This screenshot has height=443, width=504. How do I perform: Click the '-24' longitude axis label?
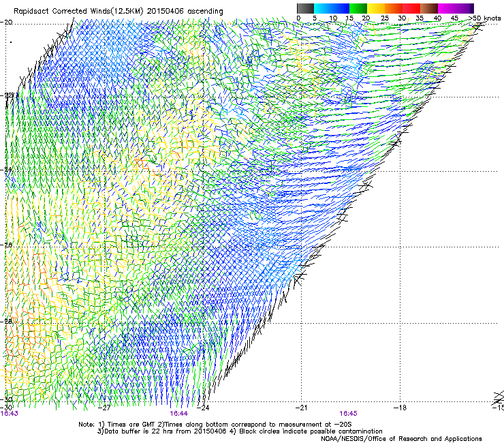click(x=203, y=408)
